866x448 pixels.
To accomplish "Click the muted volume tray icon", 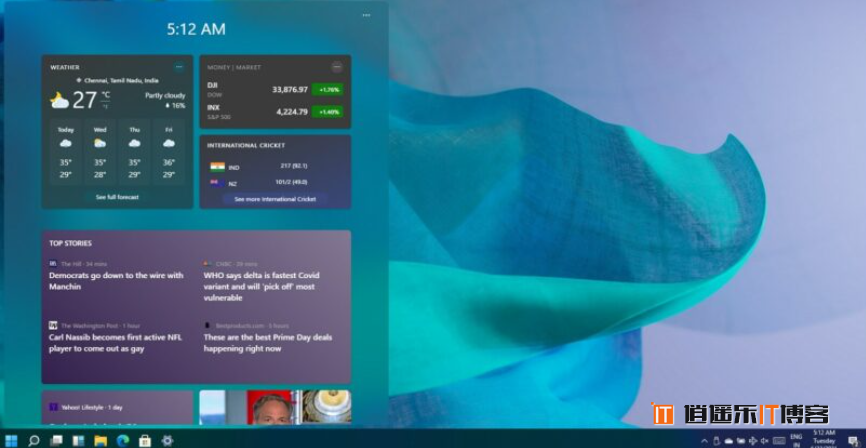I will tap(765, 441).
